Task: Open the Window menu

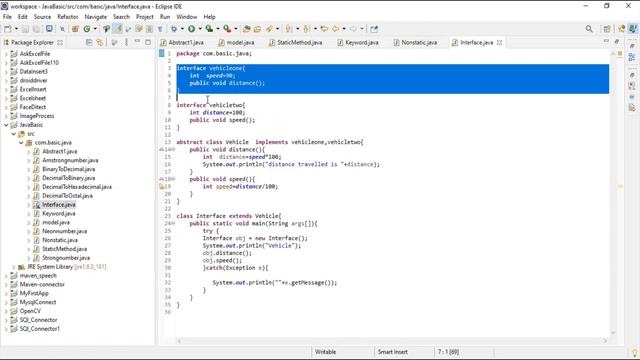Action: [x=187, y=17]
